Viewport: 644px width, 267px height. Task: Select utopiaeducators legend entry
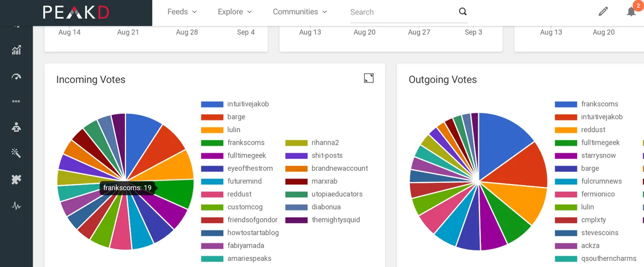337,194
